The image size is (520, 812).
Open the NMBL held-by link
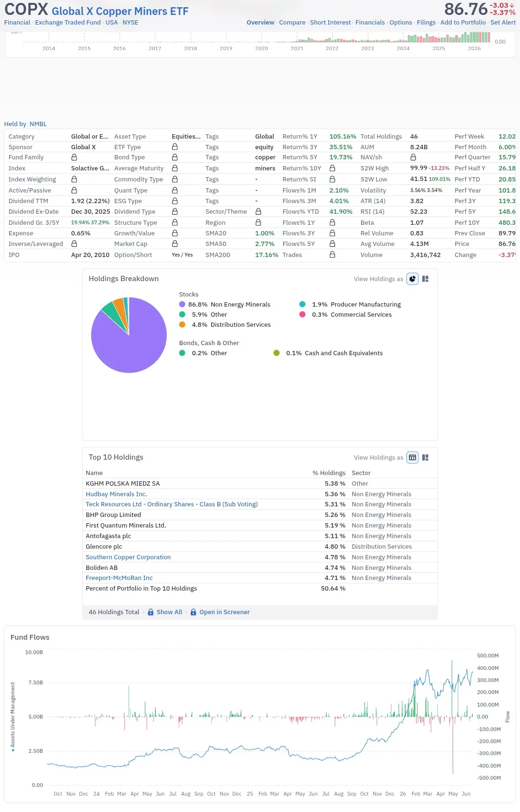click(x=39, y=124)
